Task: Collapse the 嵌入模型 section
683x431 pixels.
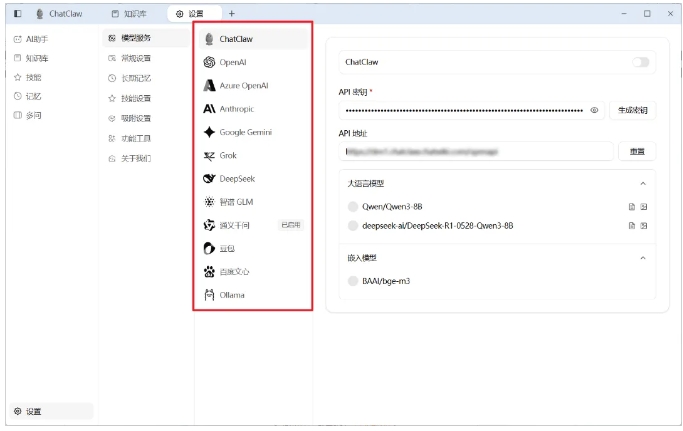Action: point(642,258)
